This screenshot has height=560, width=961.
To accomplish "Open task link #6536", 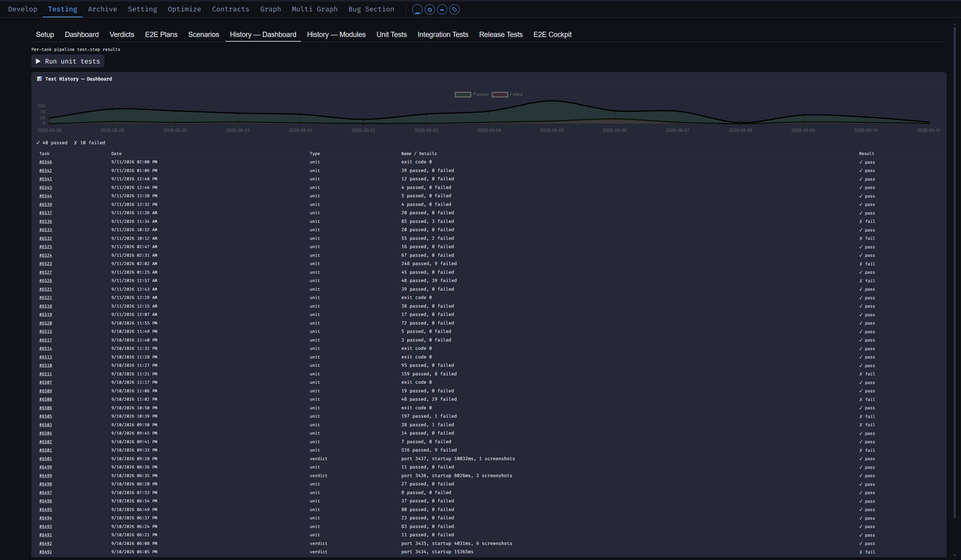I will coord(45,222).
